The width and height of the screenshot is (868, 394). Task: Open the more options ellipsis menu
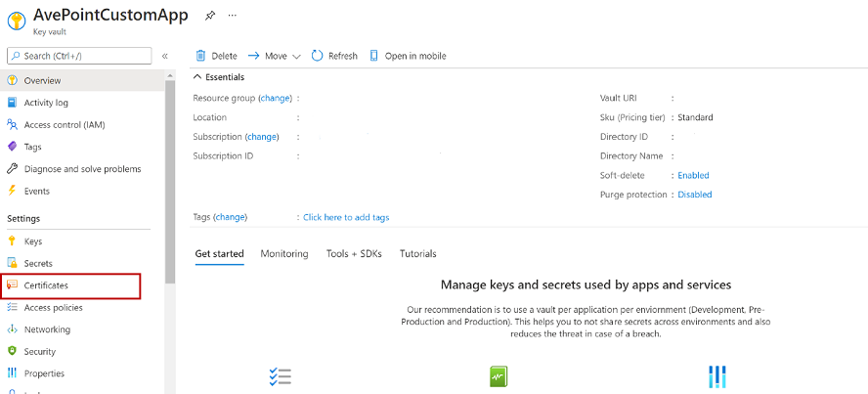233,17
